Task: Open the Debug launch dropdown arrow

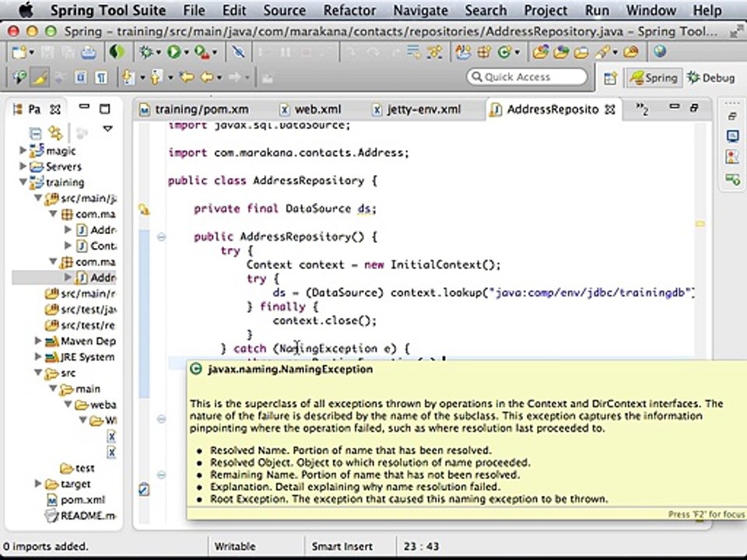Action: pyautogui.click(x=158, y=52)
